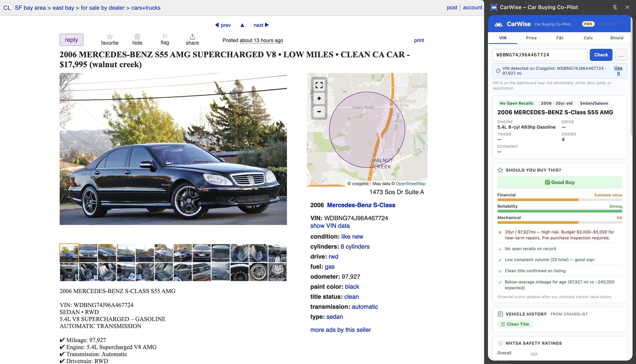Click cars+trucks breadcrumb
636x364 pixels.
click(146, 8)
